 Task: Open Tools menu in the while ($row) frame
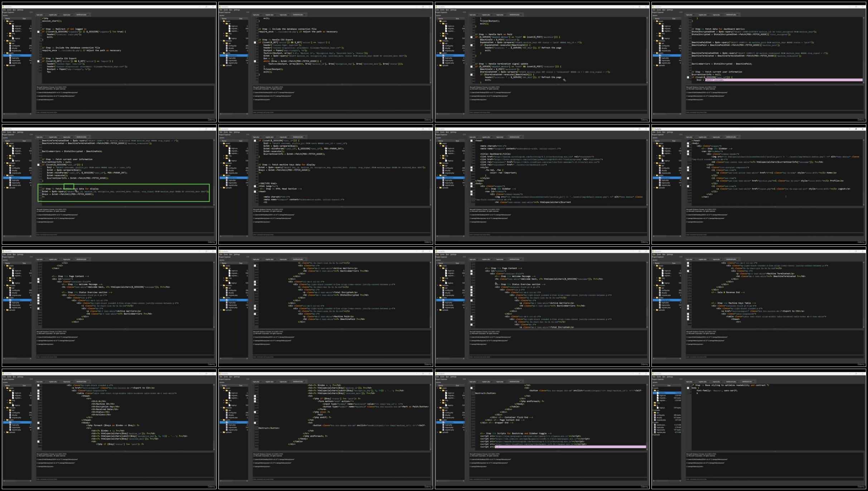tap(226, 10)
